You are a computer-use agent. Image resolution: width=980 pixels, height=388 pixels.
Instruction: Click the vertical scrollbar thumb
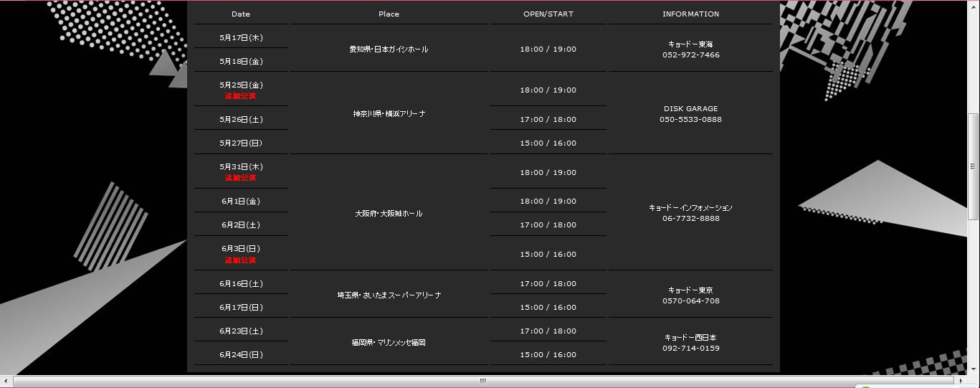pyautogui.click(x=974, y=166)
